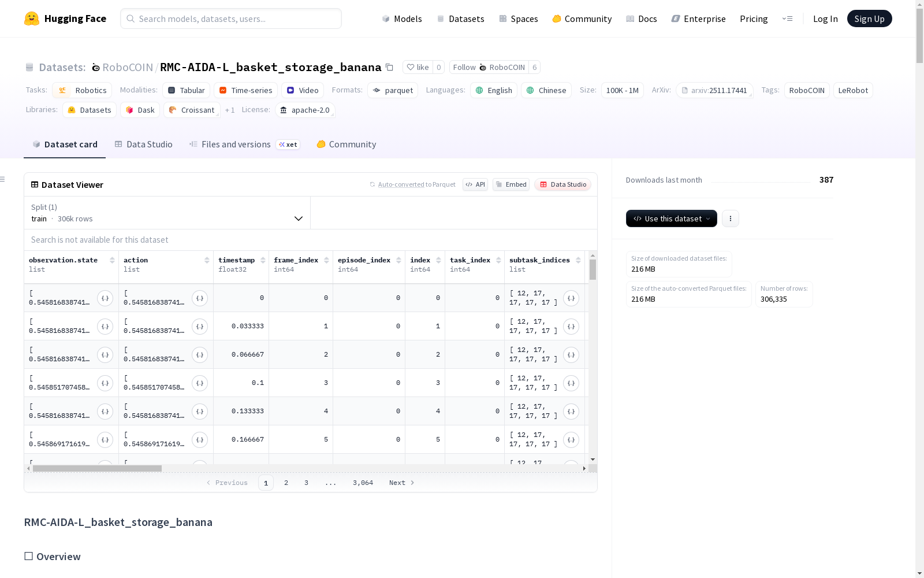Sort by the observation.state column

[x=112, y=260]
